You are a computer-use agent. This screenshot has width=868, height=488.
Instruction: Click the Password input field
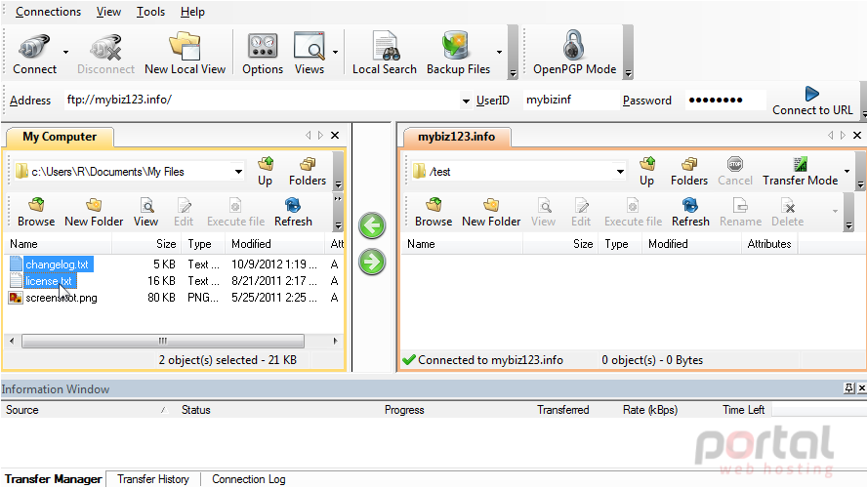[725, 101]
